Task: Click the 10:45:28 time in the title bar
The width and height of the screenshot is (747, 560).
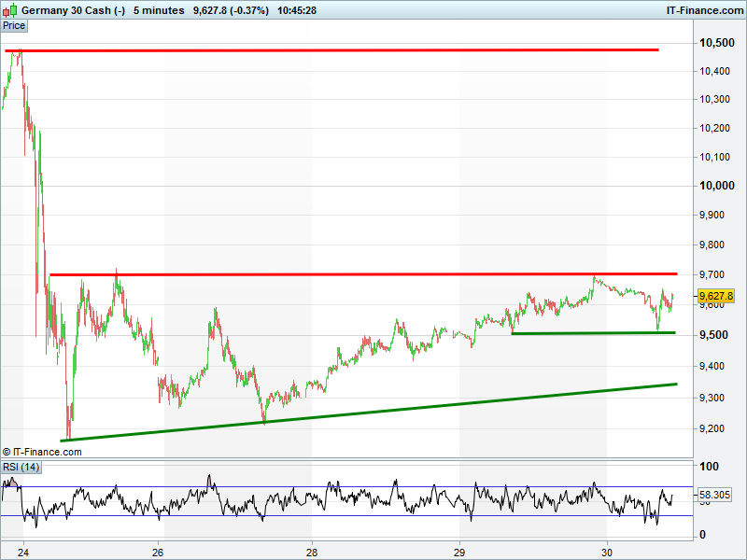Action: [297, 10]
